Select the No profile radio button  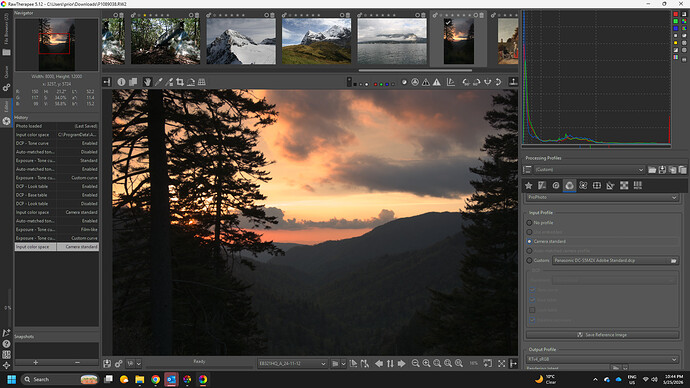click(x=529, y=223)
